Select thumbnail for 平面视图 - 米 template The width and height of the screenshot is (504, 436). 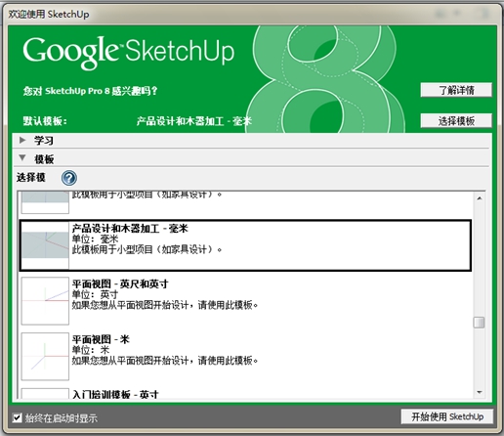[x=45, y=356]
